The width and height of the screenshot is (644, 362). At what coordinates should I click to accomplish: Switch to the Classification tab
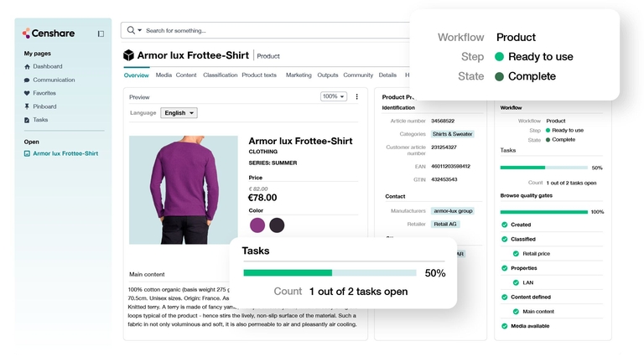221,75
